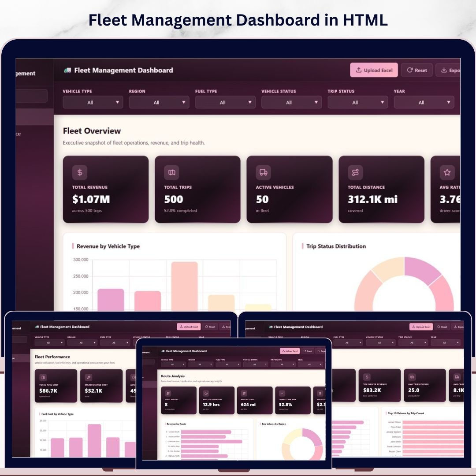Viewport: 476px width, 476px height.
Task: Open the Vehicle Type dropdown in the large dashboard
Action: 93,102
